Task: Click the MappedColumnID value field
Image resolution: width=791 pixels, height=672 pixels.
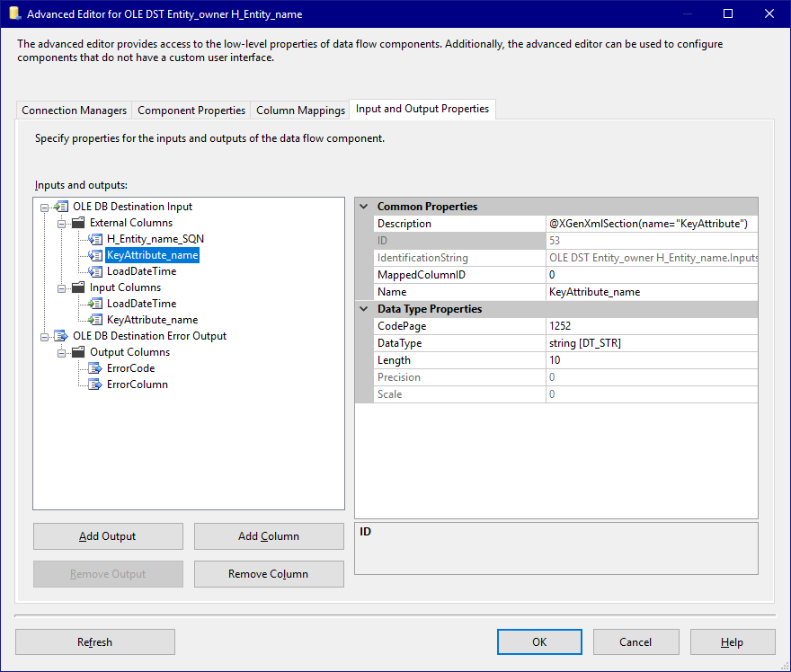Action: pos(652,275)
